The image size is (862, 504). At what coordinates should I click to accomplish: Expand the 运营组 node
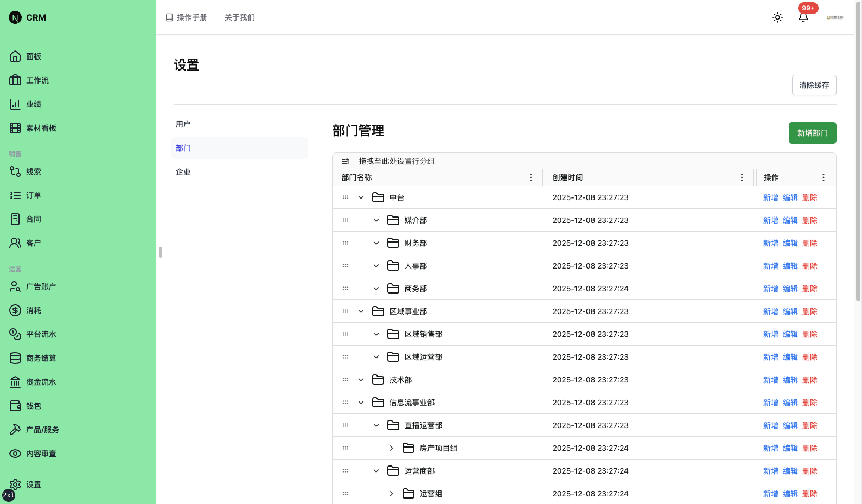coord(391,494)
